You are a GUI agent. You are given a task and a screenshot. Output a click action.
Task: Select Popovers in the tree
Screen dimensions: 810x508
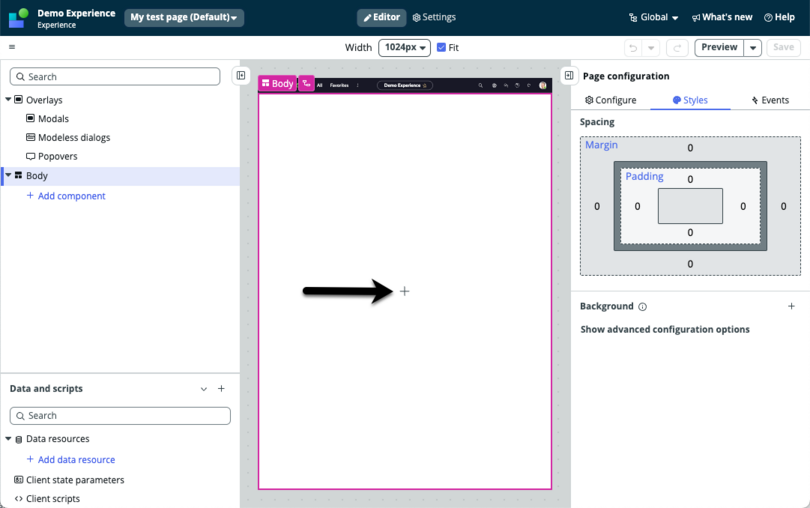tap(57, 156)
